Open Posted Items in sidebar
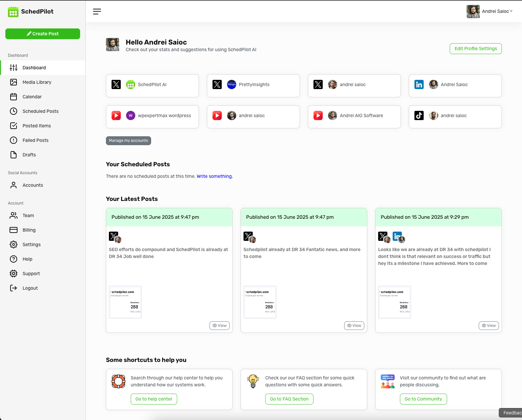522x420 pixels. click(43, 126)
